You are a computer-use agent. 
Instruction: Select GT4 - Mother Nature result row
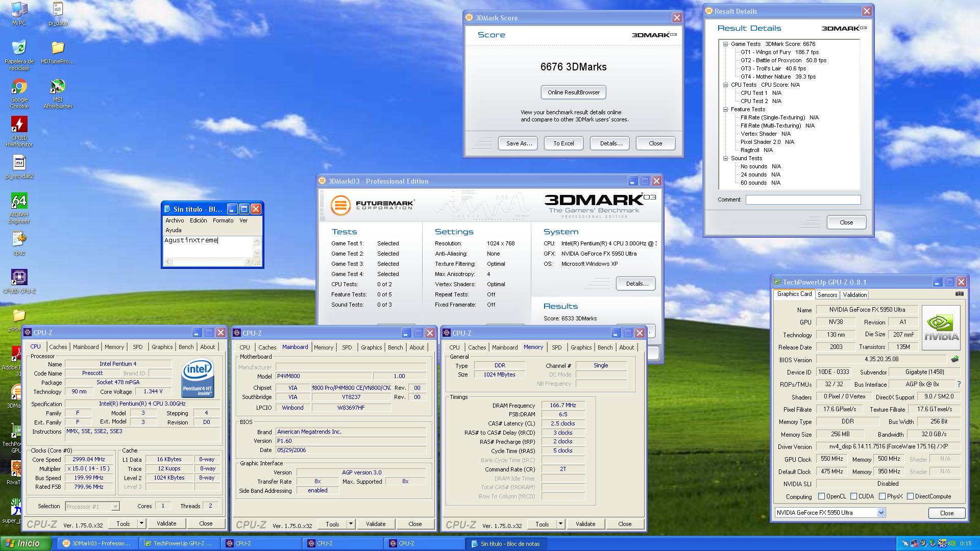point(778,77)
